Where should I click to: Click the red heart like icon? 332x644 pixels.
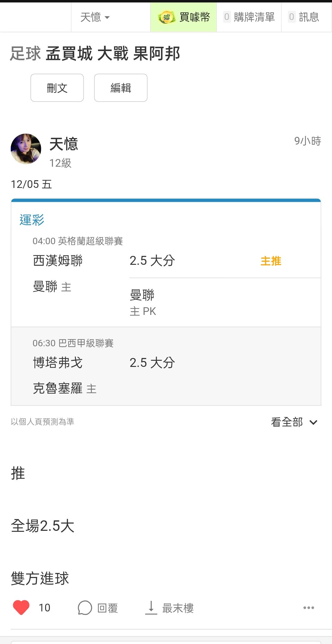tap(21, 607)
